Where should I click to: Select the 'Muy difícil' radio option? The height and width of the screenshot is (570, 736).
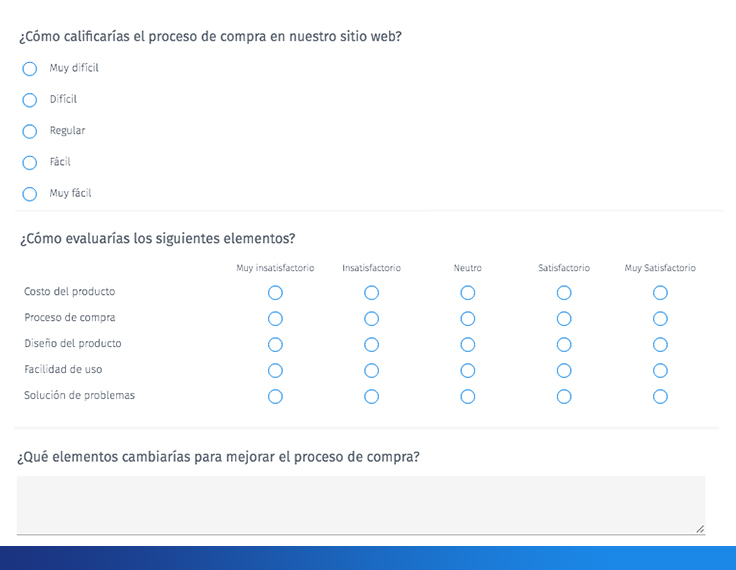click(x=30, y=69)
